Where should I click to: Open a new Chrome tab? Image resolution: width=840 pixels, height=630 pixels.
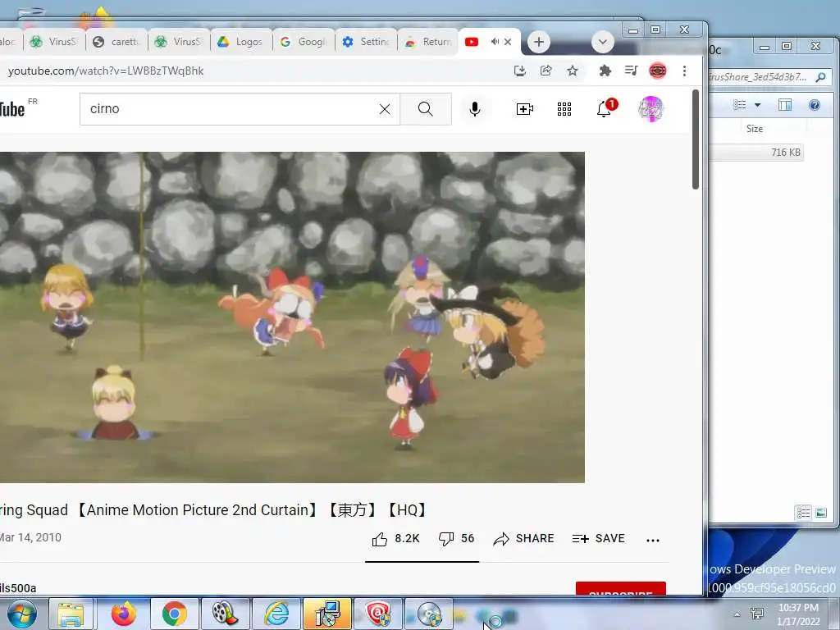[538, 42]
